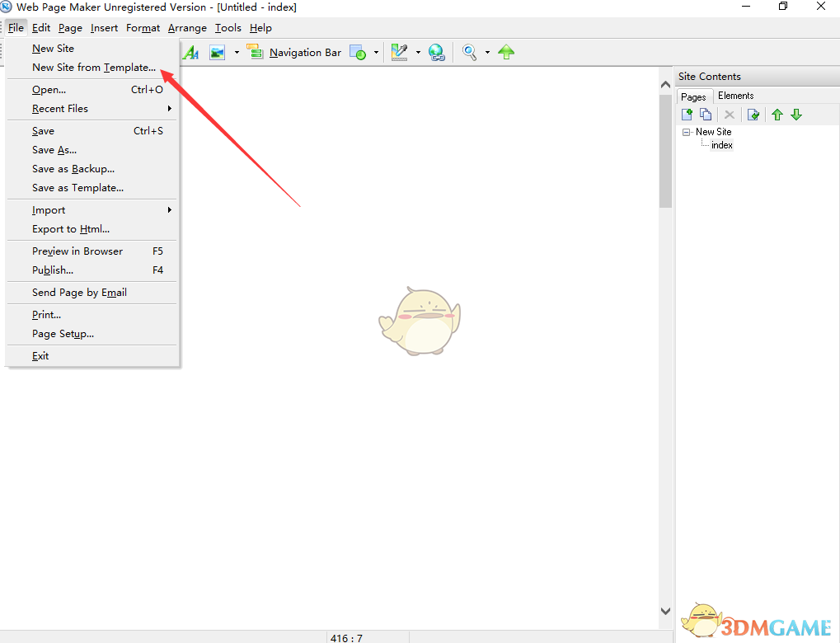Open the image insertion dropdown arrow

[x=236, y=52]
